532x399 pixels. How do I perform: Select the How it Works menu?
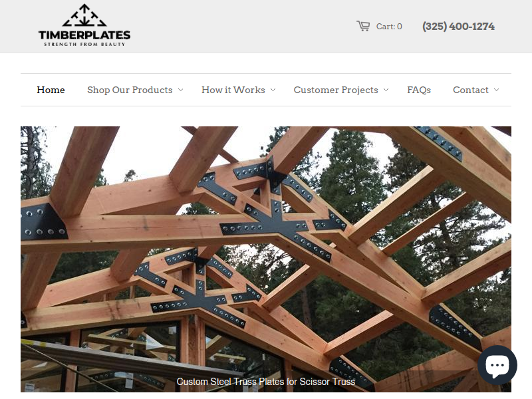coord(233,90)
